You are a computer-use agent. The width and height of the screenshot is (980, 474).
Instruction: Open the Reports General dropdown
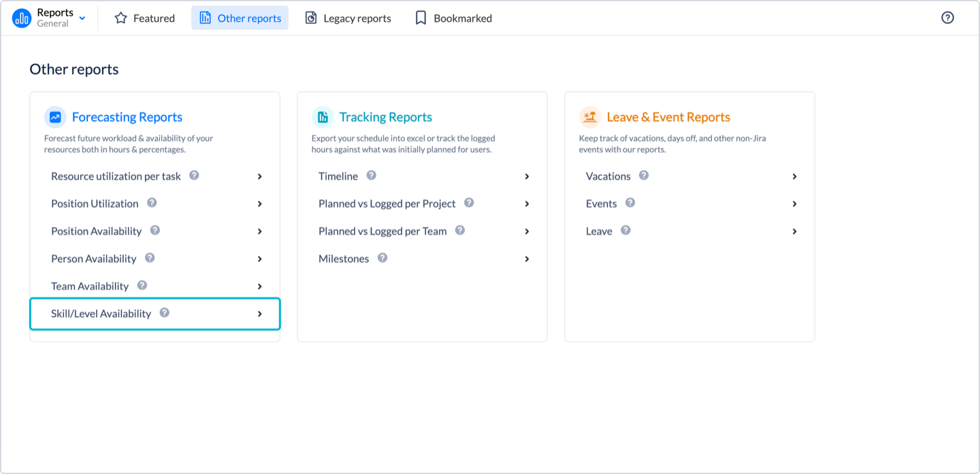pos(82,18)
